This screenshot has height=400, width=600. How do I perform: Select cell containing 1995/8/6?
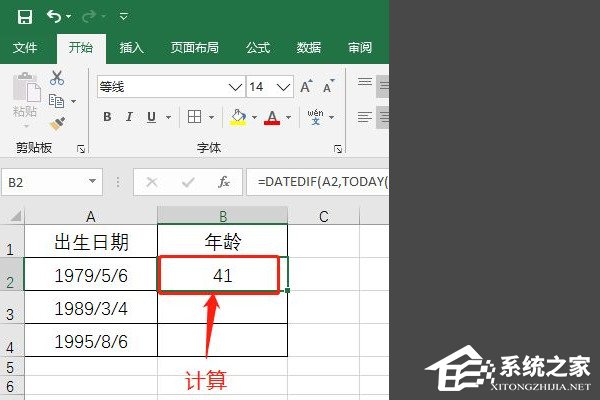(91, 341)
